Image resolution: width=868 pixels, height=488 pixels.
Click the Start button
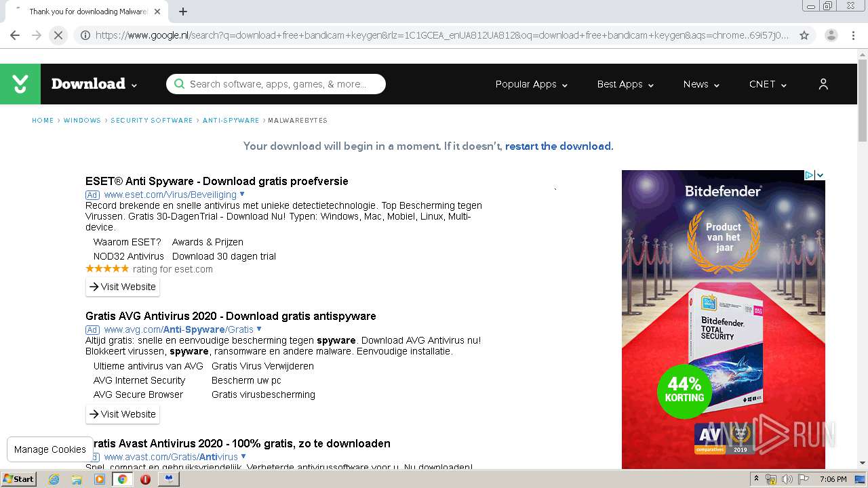pos(19,479)
